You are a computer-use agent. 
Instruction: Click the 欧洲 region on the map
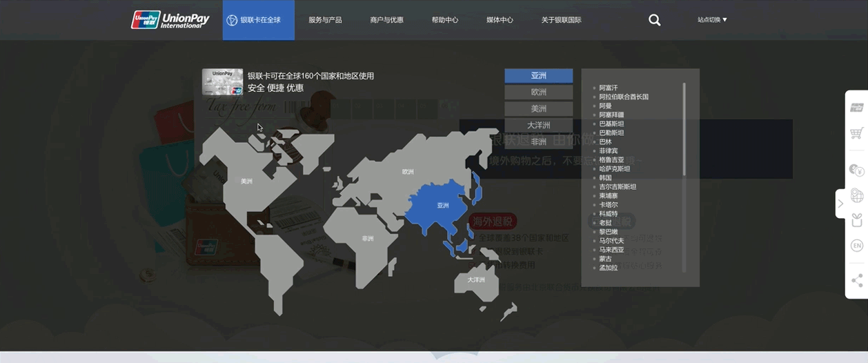[408, 172]
